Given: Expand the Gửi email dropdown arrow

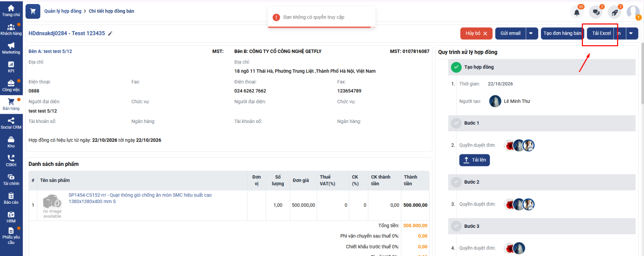Looking at the screenshot, I should [x=531, y=33].
